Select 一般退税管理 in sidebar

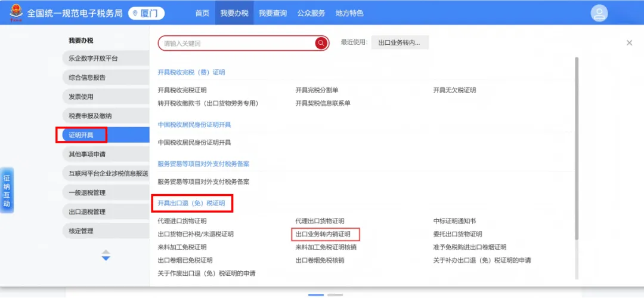[x=106, y=193]
